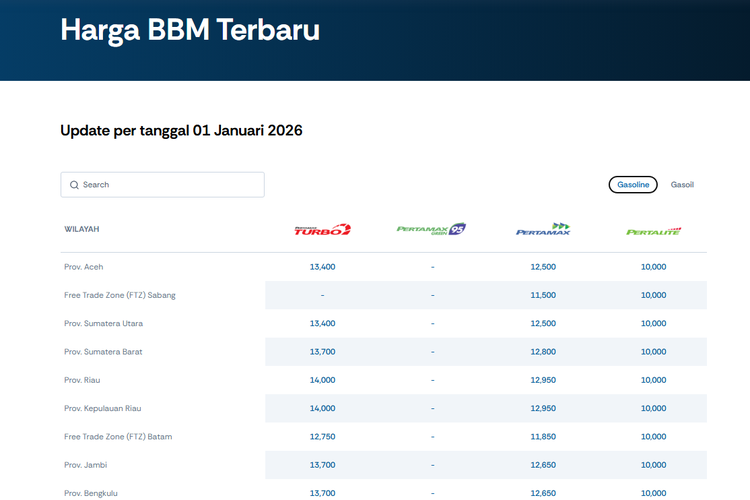Screen dimensions: 750x500
Task: Select Prov. Sumatera Barat row label
Action: click(103, 352)
